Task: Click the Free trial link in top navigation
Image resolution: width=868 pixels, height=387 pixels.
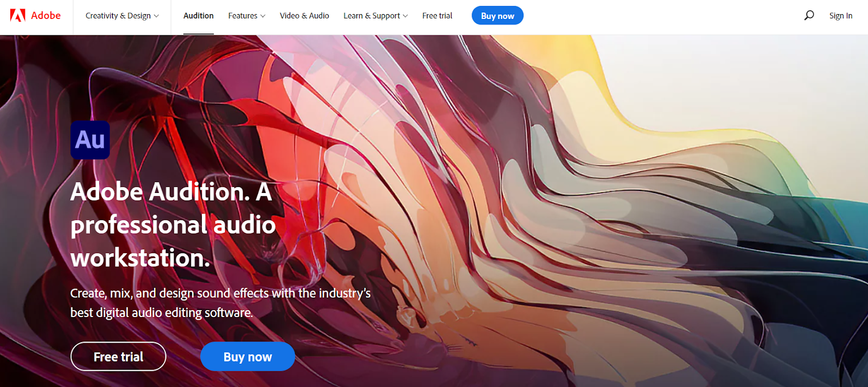Action: 437,16
